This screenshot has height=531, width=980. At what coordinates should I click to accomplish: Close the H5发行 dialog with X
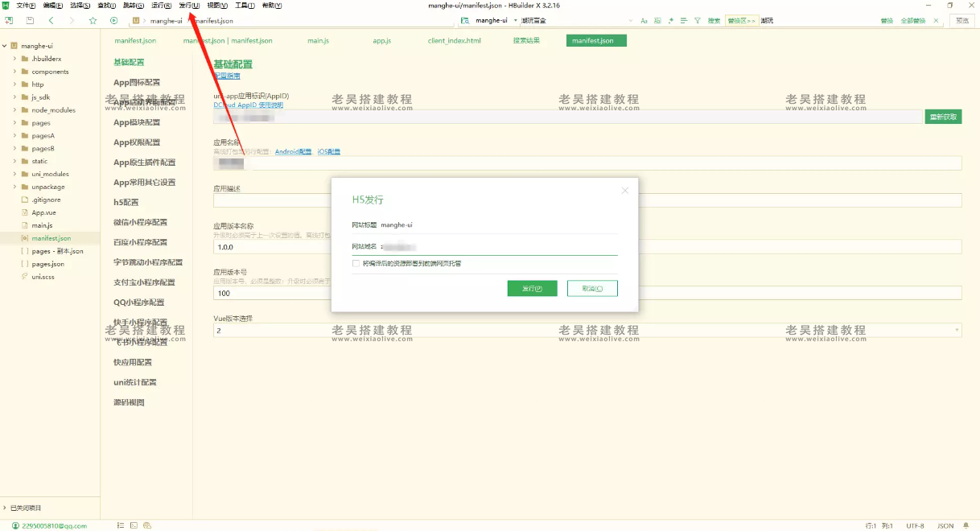pos(624,191)
